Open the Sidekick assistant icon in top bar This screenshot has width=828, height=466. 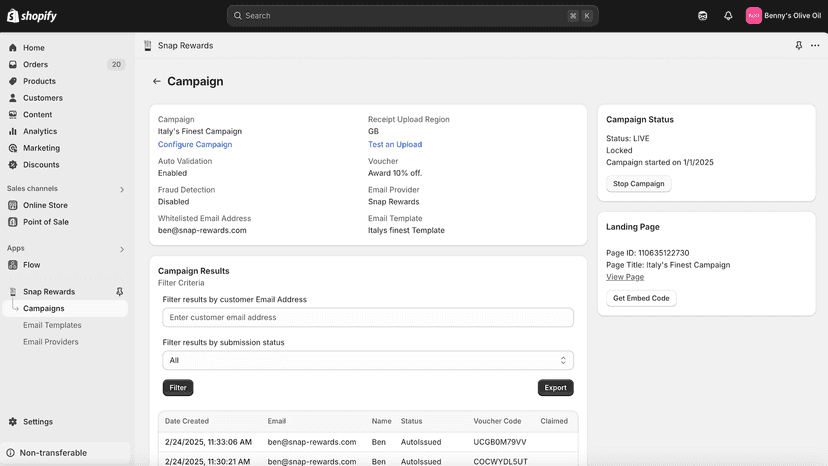(702, 16)
